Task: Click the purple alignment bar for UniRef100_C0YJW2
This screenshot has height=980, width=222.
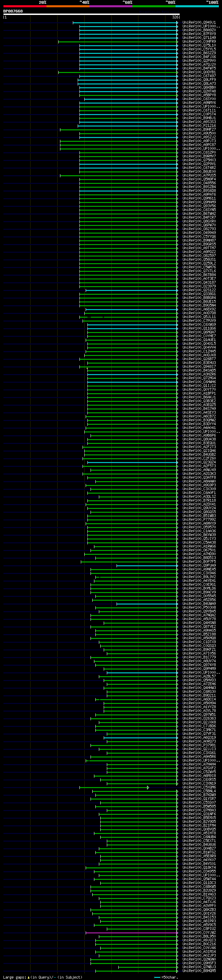Action: tap(132, 933)
